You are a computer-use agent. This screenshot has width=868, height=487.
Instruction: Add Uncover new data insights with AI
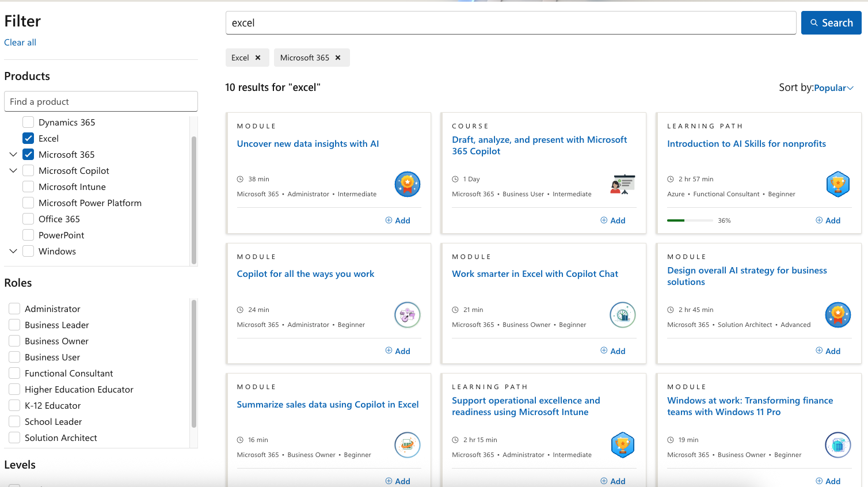click(398, 220)
